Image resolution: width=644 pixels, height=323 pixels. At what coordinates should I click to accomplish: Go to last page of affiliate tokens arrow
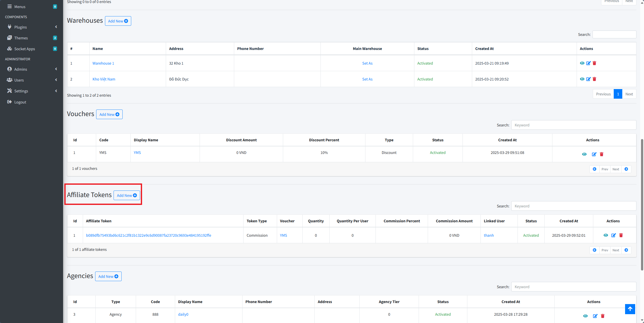click(x=626, y=250)
